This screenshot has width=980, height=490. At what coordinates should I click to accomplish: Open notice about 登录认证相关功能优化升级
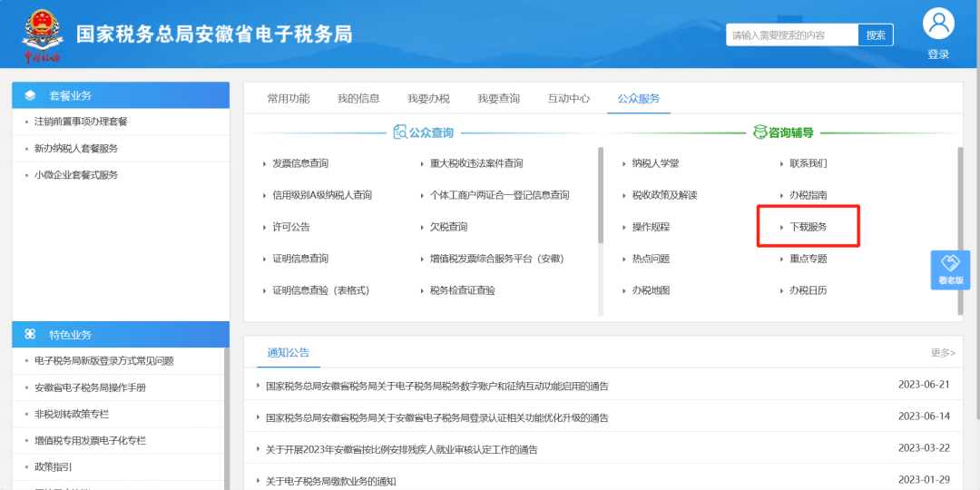(x=436, y=416)
